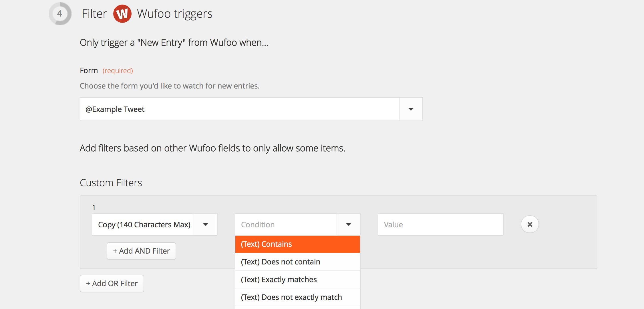The image size is (644, 309).
Task: Click the red Wufoo logo icon
Action: (x=122, y=14)
